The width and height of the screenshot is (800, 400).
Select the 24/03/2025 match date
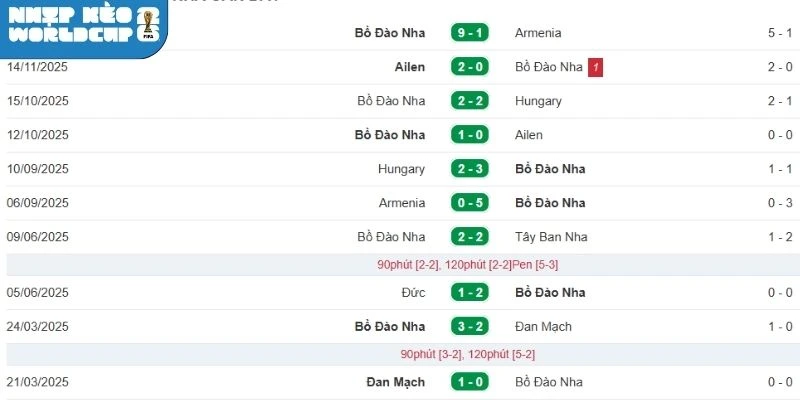(x=38, y=327)
